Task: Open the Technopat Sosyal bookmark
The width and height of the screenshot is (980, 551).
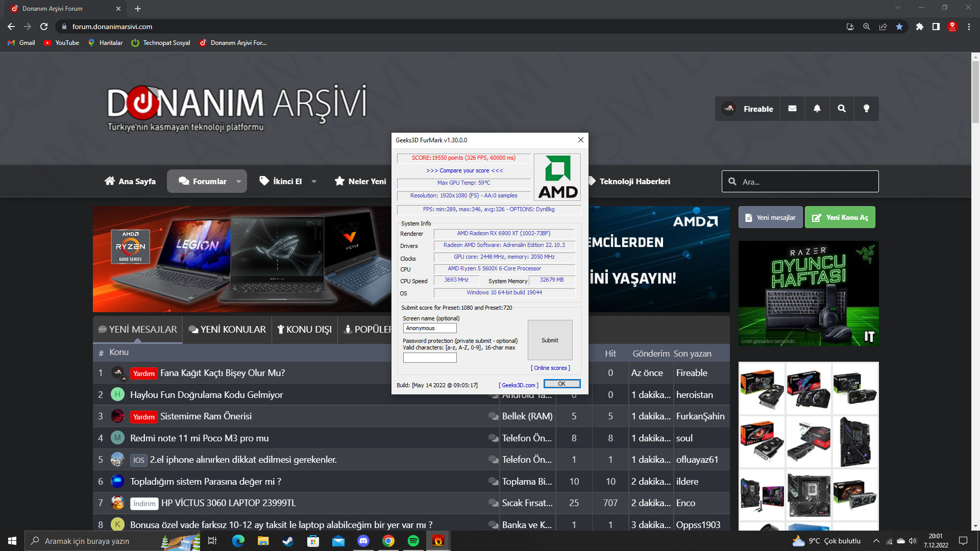Action: (x=161, y=43)
